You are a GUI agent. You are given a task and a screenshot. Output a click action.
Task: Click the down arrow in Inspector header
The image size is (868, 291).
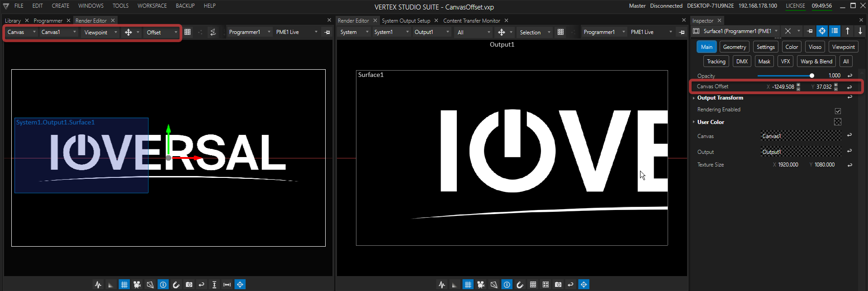click(x=860, y=31)
